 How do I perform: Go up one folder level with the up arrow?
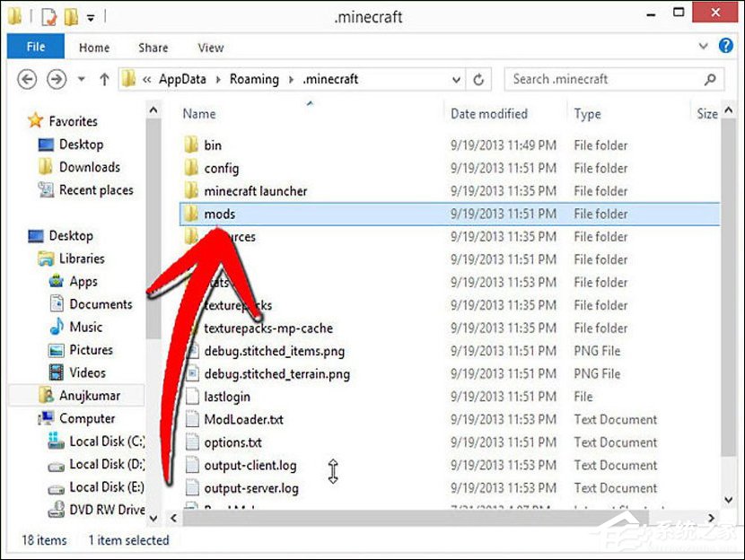tap(104, 79)
